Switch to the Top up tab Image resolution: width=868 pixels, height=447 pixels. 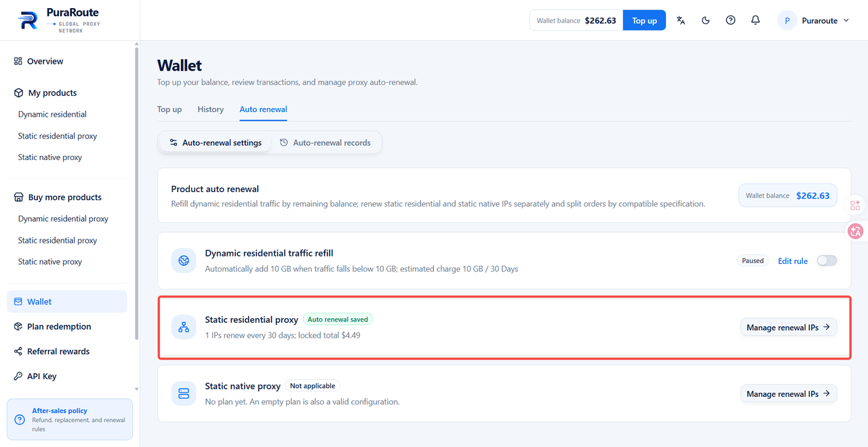click(170, 109)
